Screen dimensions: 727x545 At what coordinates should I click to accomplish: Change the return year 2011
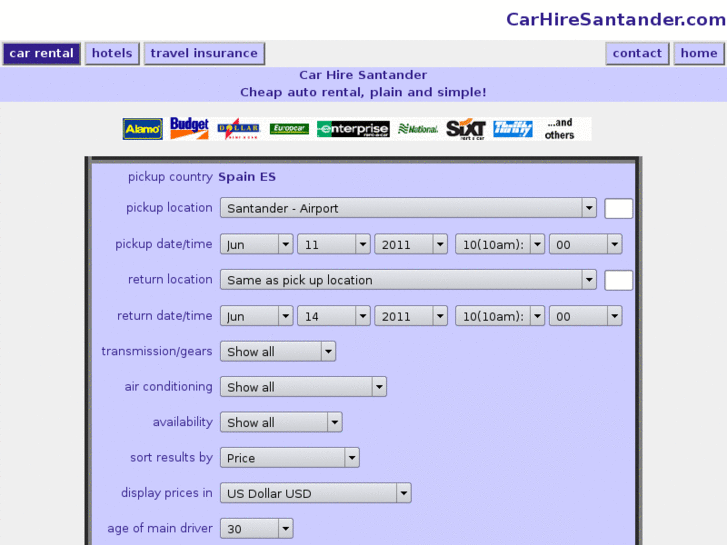point(411,316)
